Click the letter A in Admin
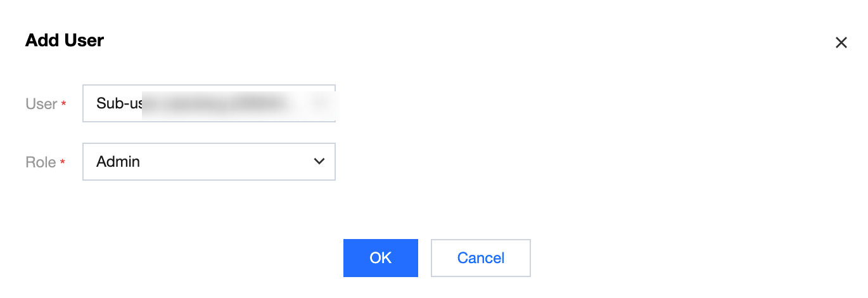Screen dimensions: 868x298 pos(101,162)
